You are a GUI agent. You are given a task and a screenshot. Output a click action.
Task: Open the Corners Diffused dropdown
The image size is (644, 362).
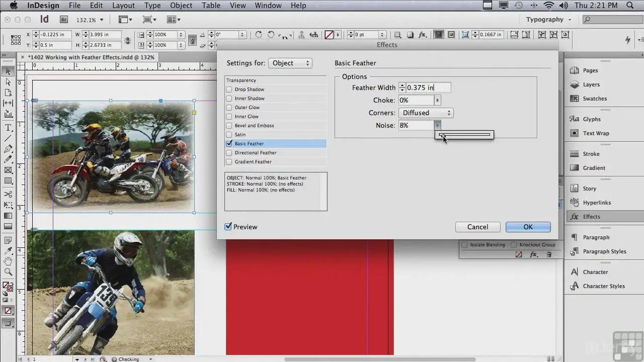pos(426,113)
